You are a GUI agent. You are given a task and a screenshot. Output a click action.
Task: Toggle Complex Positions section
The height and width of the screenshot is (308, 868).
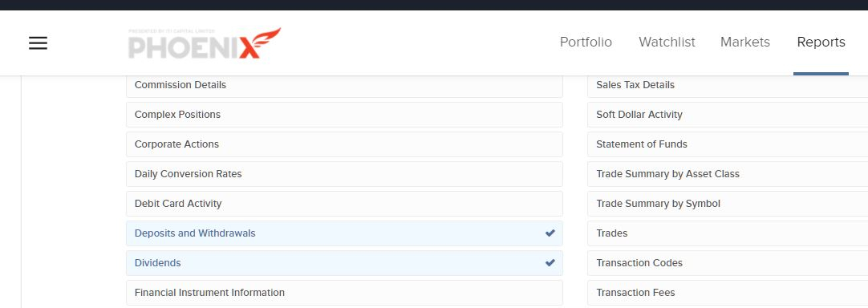pos(344,115)
